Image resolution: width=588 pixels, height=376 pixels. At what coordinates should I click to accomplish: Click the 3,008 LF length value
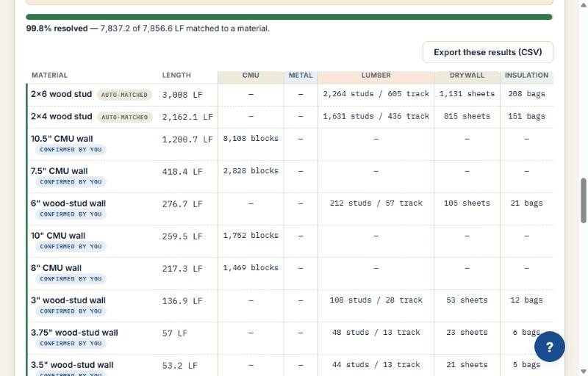182,95
